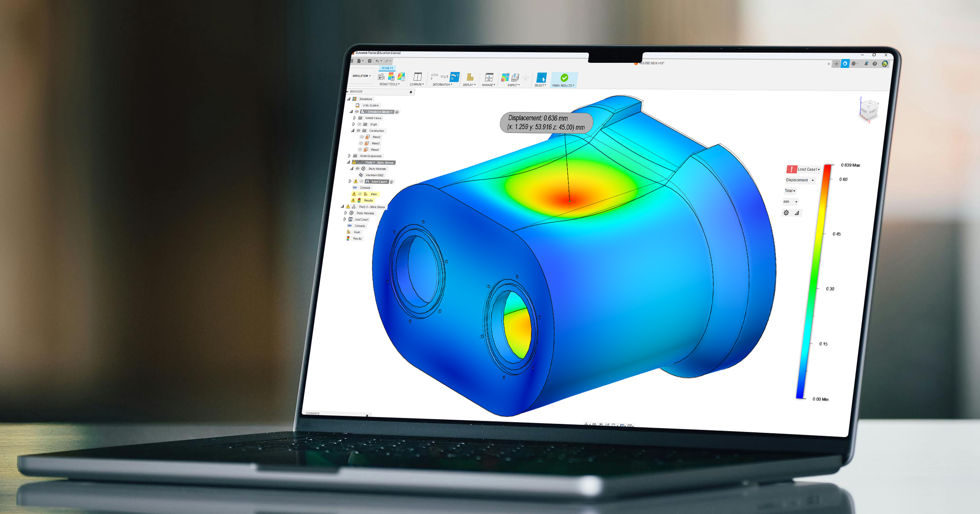Toggle visibility of Construction folder
Image resolution: width=980 pixels, height=514 pixels.
(358, 131)
